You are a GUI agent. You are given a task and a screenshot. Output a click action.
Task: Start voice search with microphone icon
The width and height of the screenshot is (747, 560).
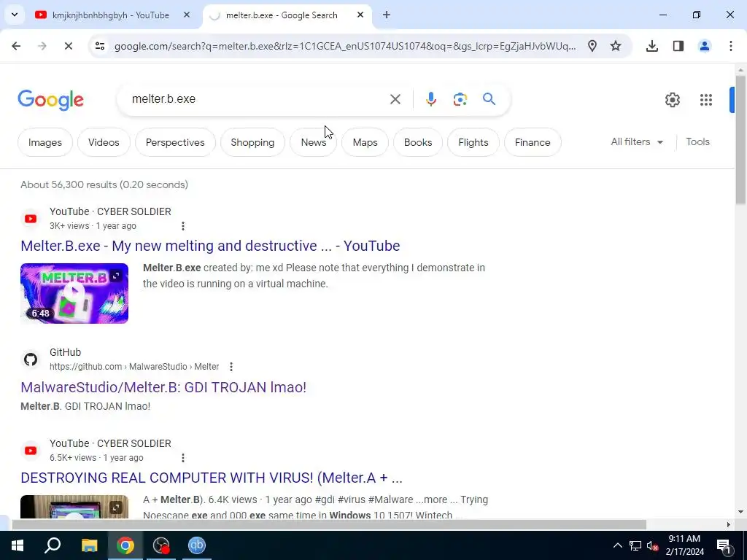(430, 99)
